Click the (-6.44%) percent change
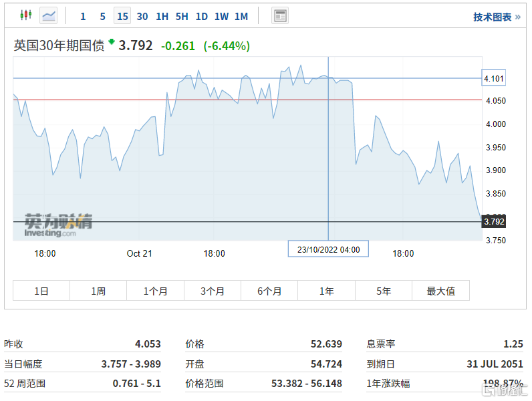The width and height of the screenshot is (532, 401). tap(227, 46)
